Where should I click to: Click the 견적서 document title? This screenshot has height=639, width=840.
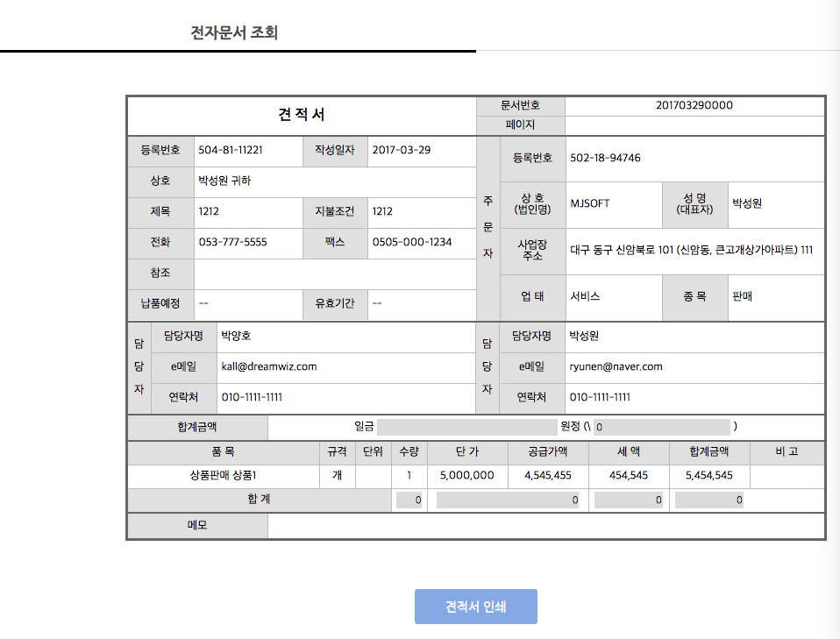tap(302, 115)
